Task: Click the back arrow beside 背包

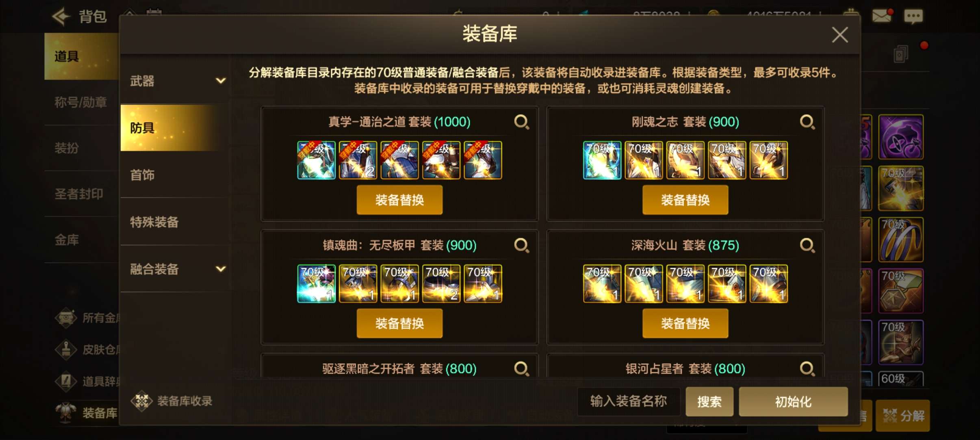Action: [x=62, y=16]
